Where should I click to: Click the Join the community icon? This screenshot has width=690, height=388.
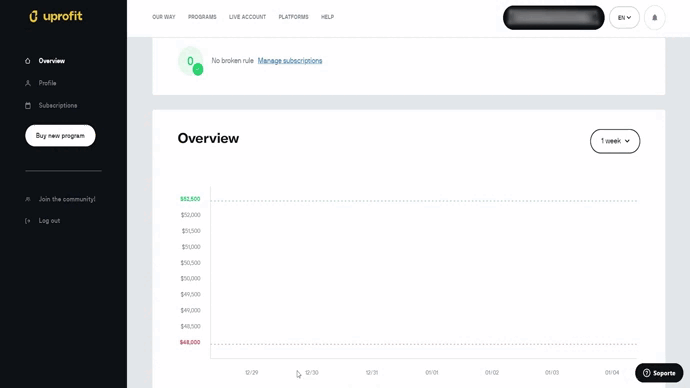tap(28, 199)
